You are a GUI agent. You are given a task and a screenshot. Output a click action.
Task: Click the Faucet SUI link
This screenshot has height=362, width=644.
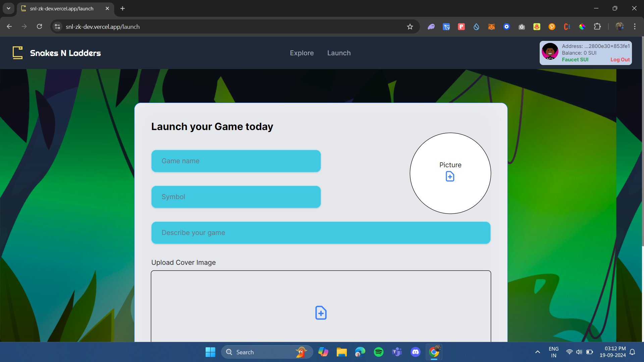[575, 59]
